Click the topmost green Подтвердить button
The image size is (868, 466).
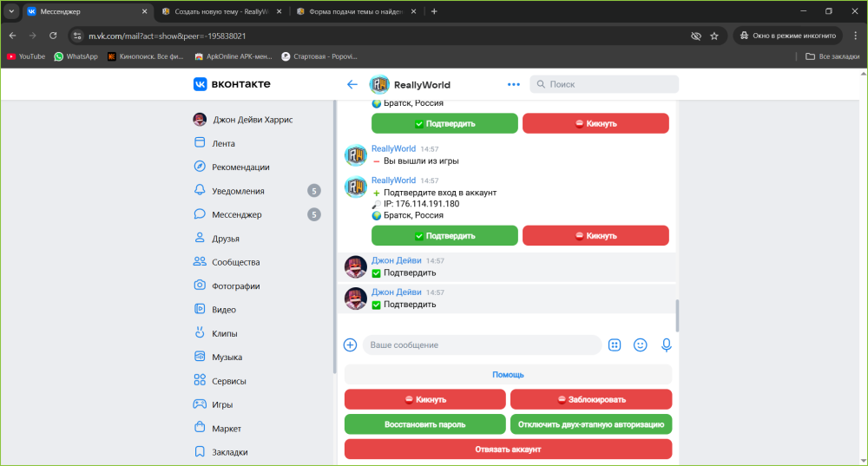point(444,123)
